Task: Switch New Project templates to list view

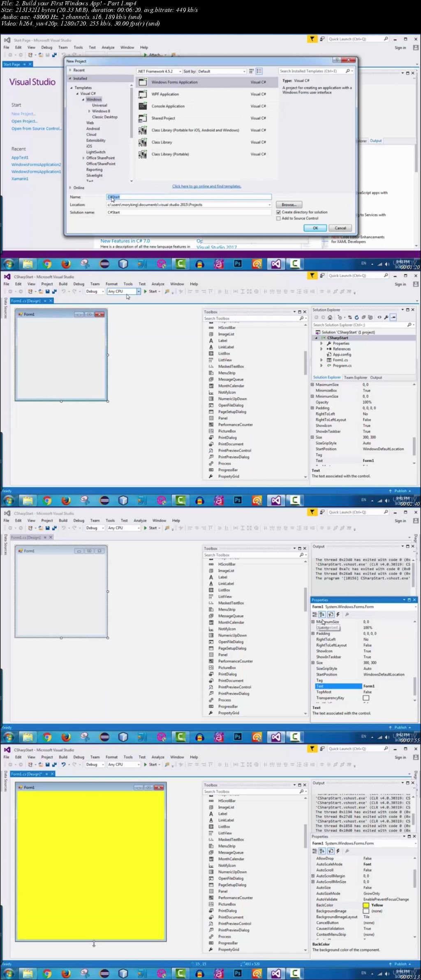Action: tap(259, 71)
